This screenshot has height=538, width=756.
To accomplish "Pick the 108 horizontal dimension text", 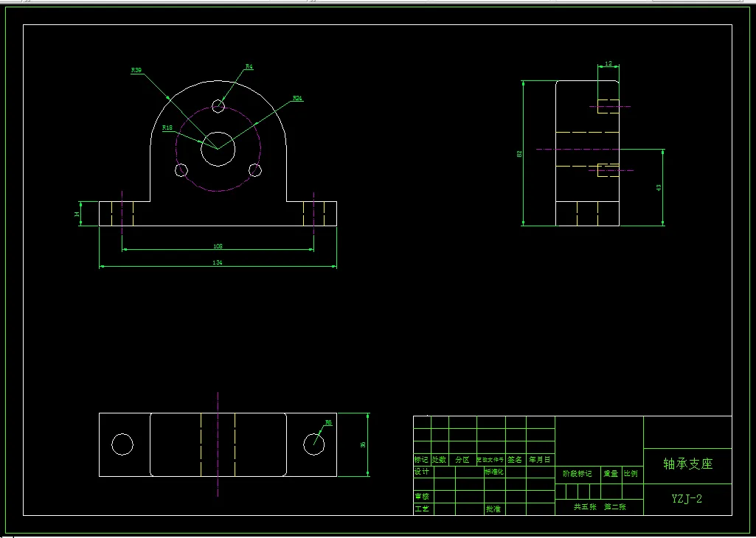I will pos(218,246).
